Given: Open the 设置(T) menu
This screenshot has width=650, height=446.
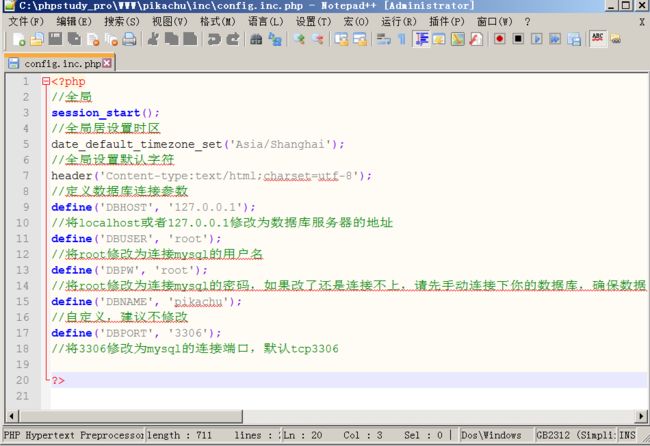Looking at the screenshot, I should click(x=313, y=22).
